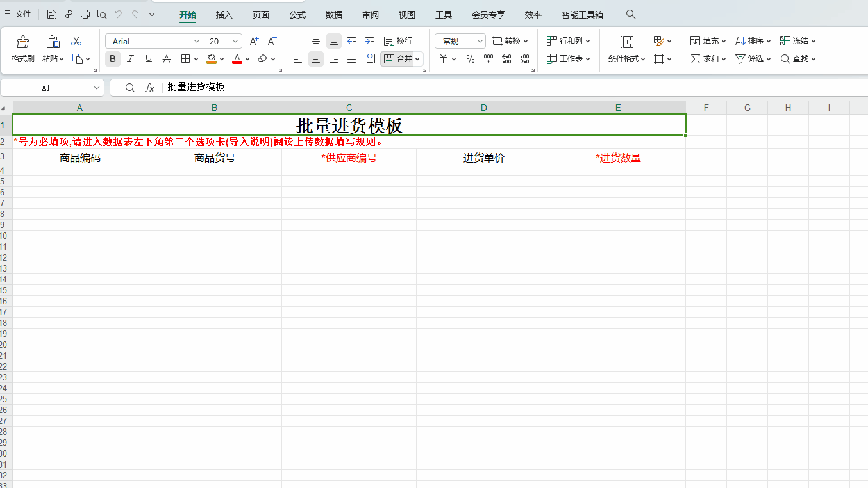Click the scissors Cut icon
868x488 pixels.
tap(76, 42)
